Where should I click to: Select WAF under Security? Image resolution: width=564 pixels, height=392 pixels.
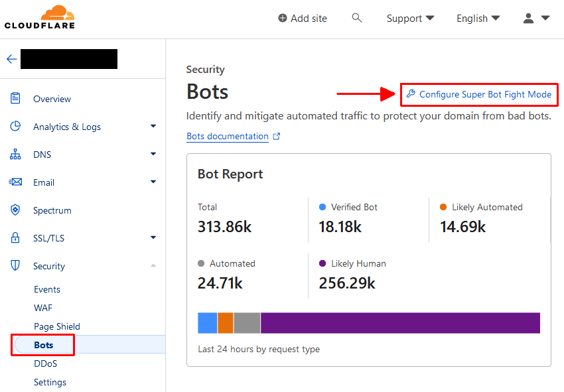tap(43, 308)
